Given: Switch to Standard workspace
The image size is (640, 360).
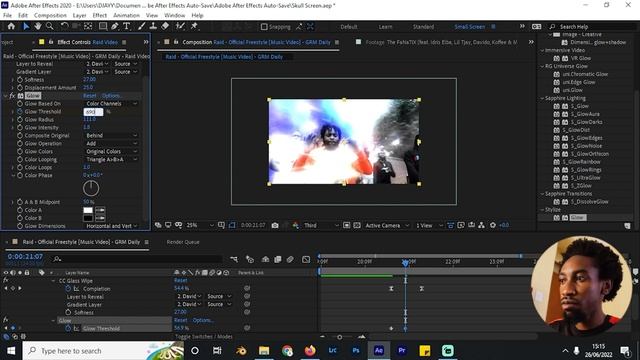Looking at the screenshot, I should click(423, 27).
